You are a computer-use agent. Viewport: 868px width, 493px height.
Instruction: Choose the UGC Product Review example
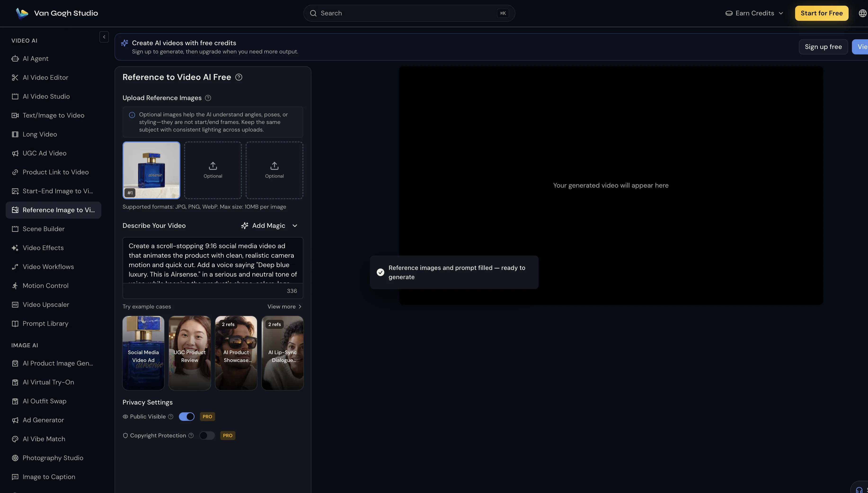pyautogui.click(x=190, y=353)
